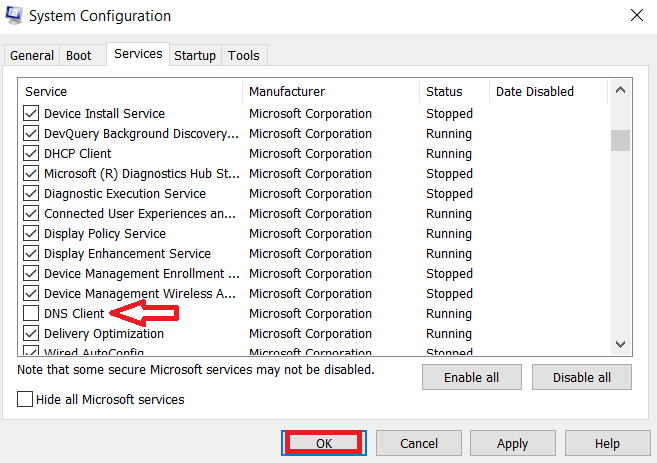Click Running status of DNS Client
657x463 pixels.
[449, 313]
